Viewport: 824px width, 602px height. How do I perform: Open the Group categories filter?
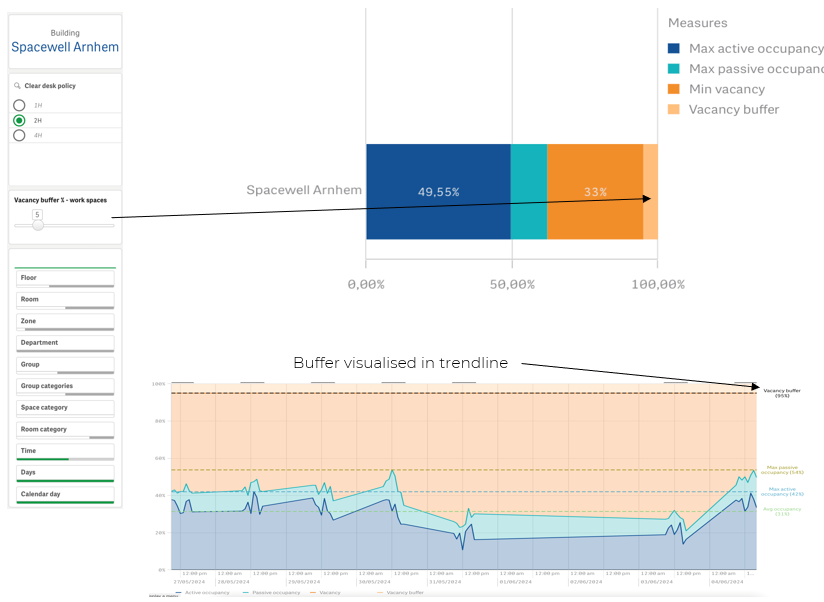pos(65,387)
